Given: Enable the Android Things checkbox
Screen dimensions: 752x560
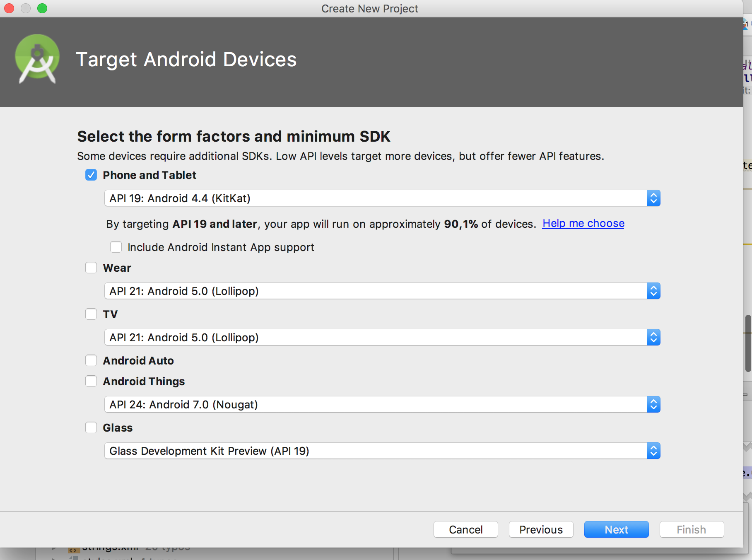Looking at the screenshot, I should click(91, 381).
